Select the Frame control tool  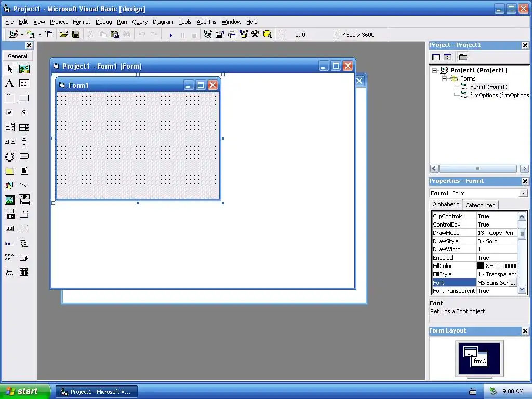point(10,98)
